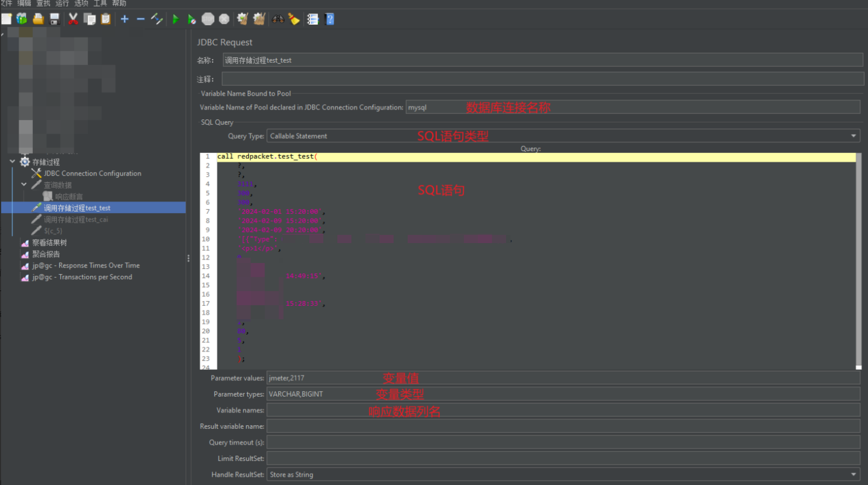Click the Variable names field
This screenshot has width=868, height=485.
563,410
